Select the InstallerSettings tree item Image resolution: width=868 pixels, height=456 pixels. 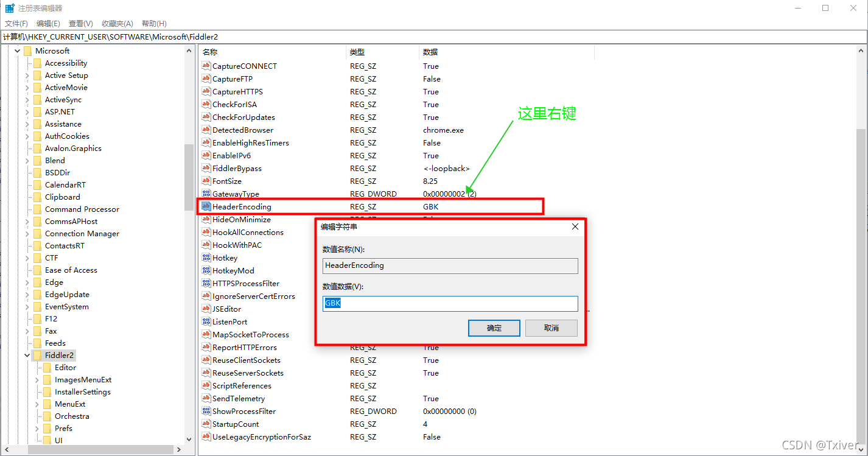click(83, 391)
